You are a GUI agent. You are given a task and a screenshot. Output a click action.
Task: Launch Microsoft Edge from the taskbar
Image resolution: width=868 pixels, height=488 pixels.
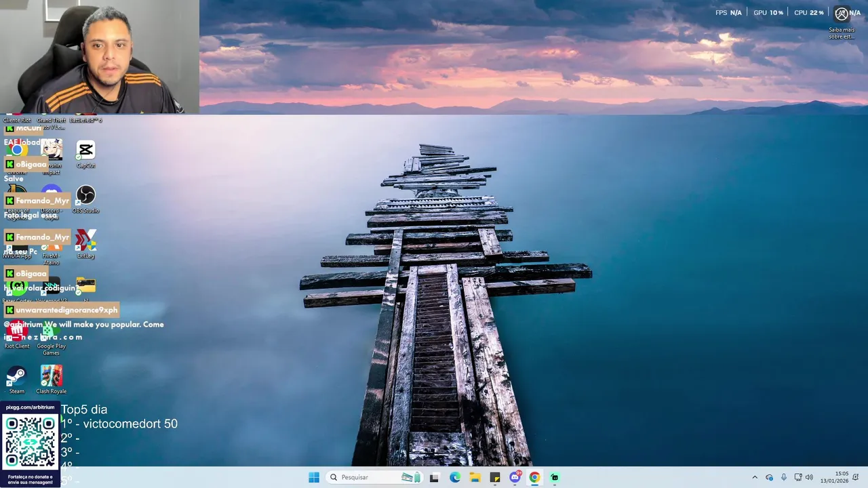point(455,477)
